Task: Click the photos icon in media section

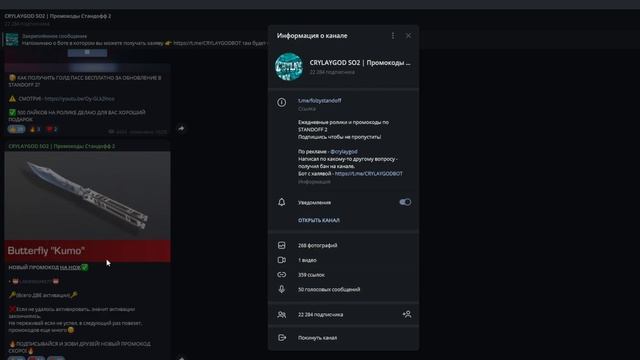Action: (x=282, y=245)
